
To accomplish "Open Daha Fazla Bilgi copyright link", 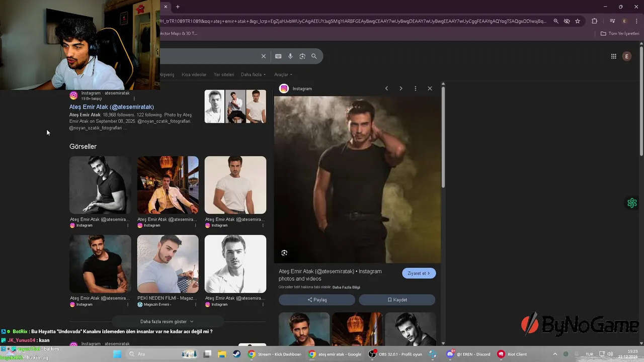I will [346, 288].
